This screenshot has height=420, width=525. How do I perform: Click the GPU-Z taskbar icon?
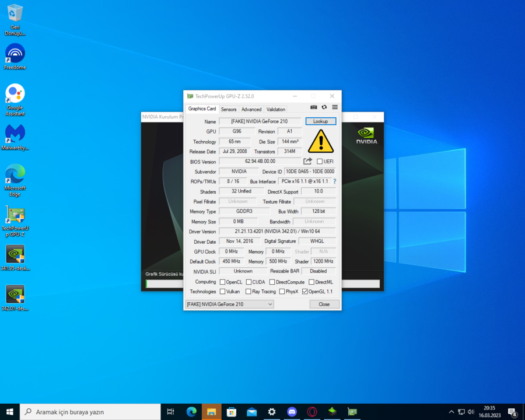click(352, 412)
